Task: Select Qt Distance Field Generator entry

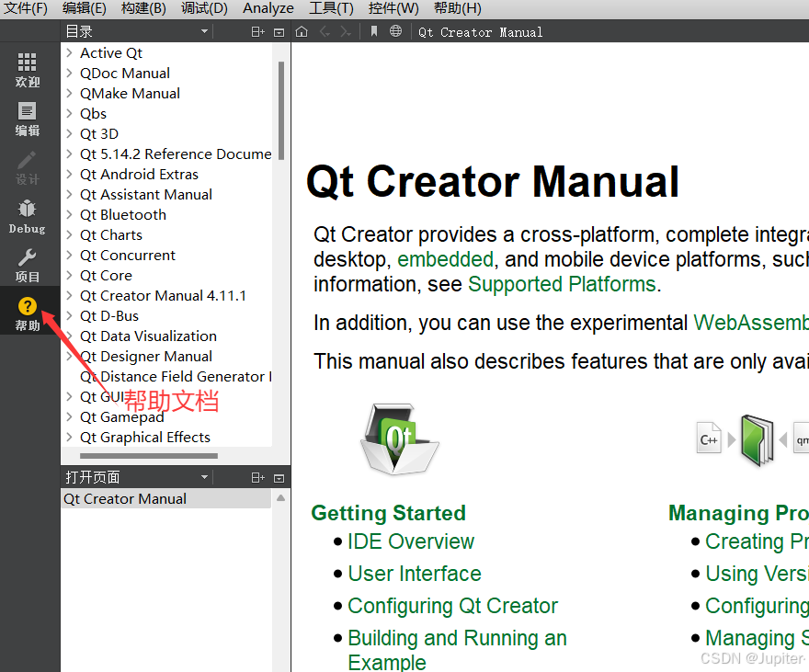Action: click(x=176, y=377)
